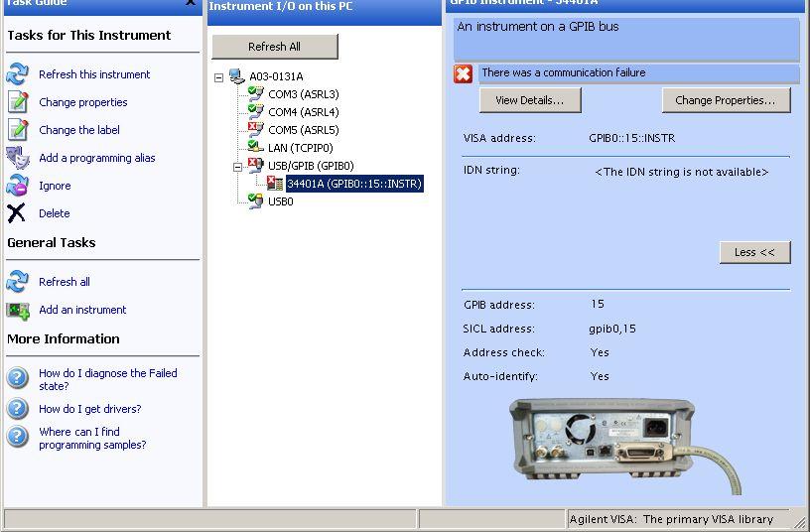The height and width of the screenshot is (532, 810).
Task: Select COM5 (ASRL5) in the tree
Action: [304, 130]
